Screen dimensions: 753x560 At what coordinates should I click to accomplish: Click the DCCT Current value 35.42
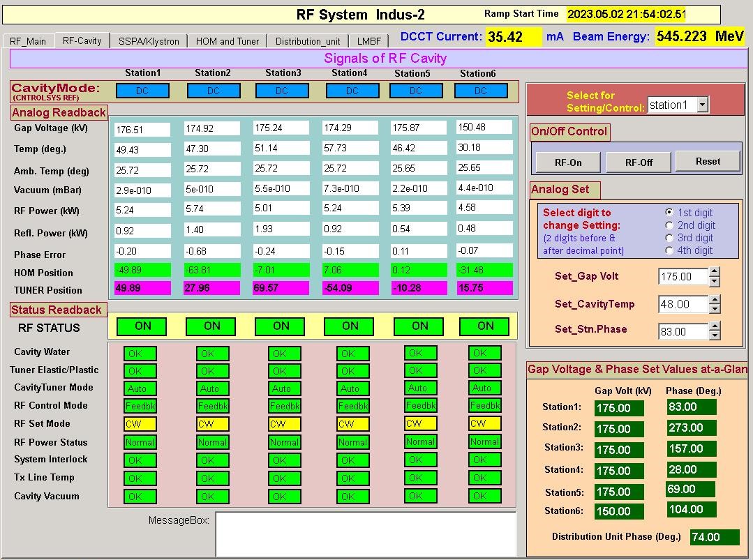point(514,36)
